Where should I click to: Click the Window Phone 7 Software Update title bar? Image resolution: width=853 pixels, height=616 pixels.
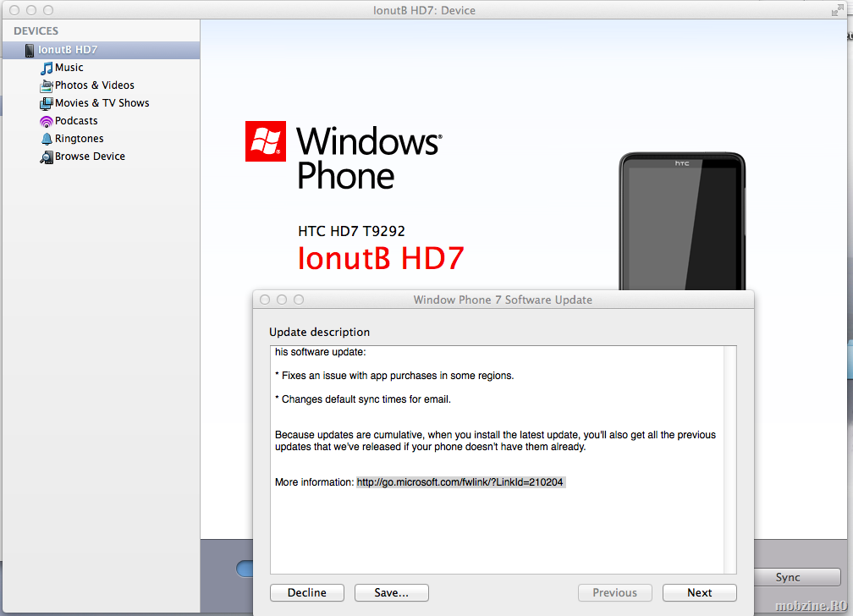(503, 300)
